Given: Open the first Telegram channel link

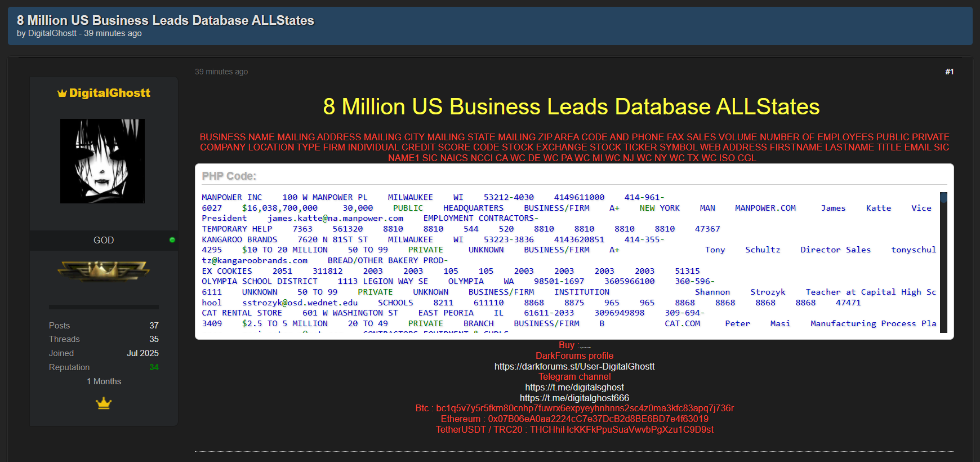Looking at the screenshot, I should click(x=574, y=387).
